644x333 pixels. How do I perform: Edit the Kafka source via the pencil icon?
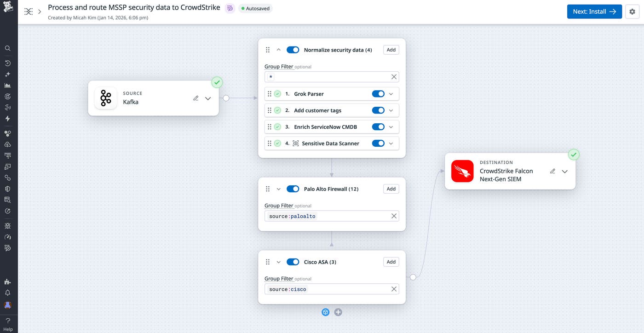[195, 98]
